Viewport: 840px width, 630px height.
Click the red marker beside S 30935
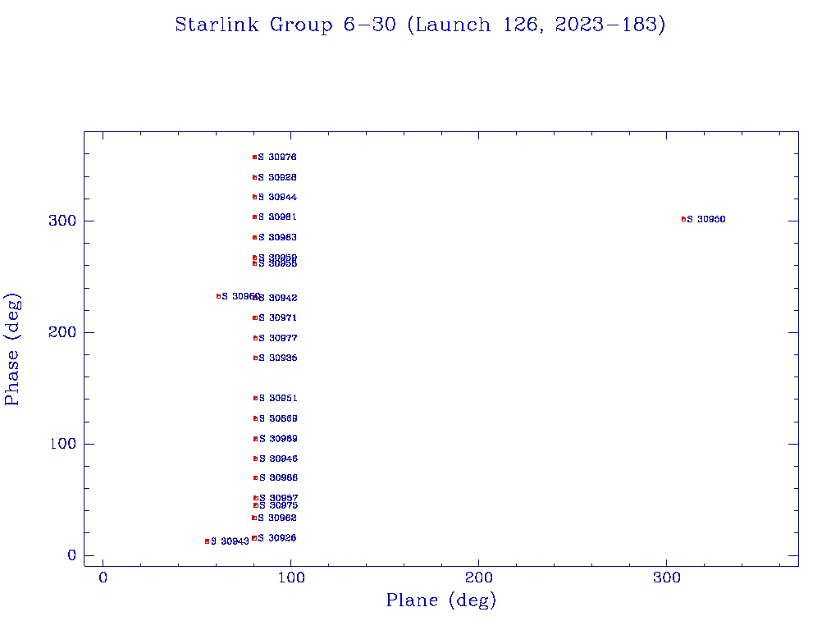(256, 358)
